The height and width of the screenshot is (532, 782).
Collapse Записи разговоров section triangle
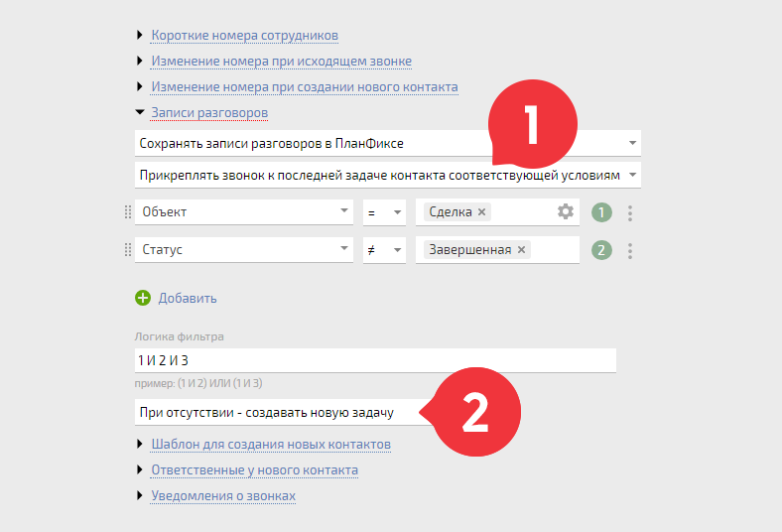(140, 112)
